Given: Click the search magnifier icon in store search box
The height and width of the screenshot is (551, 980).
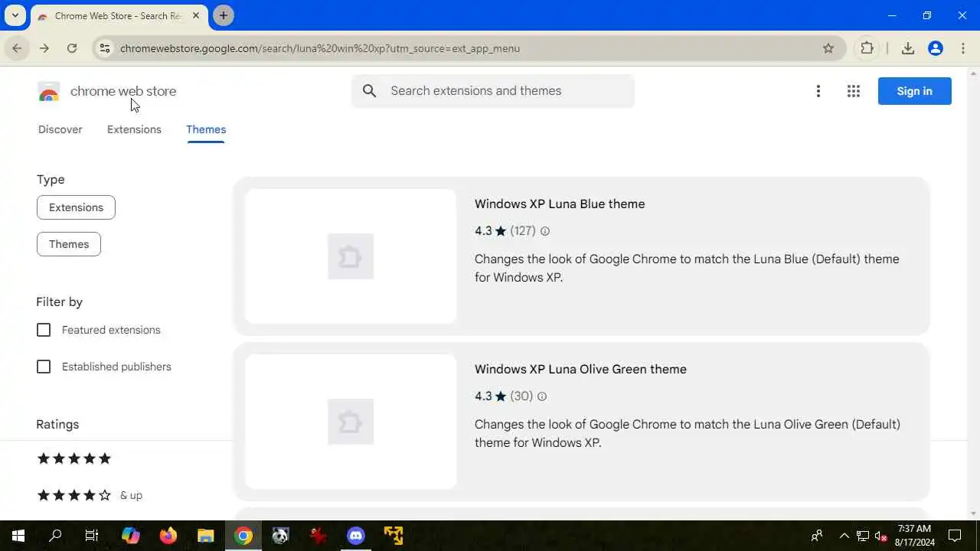Looking at the screenshot, I should pyautogui.click(x=370, y=91).
